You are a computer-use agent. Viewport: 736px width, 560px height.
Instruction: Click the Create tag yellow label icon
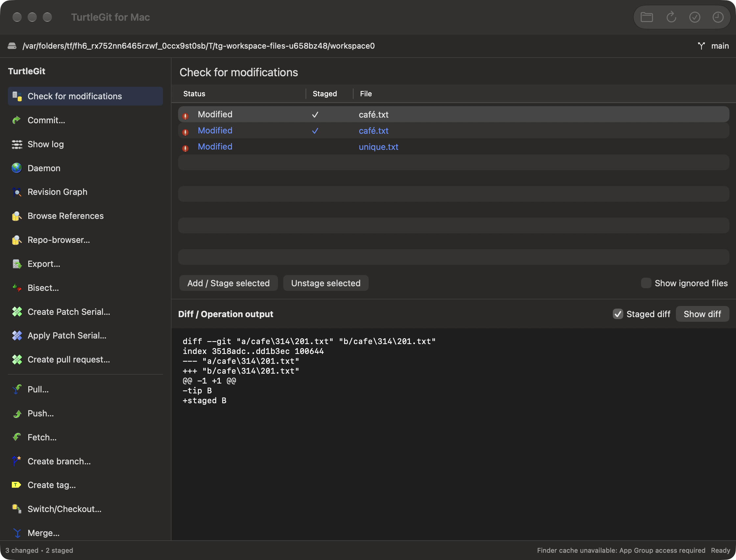17,485
